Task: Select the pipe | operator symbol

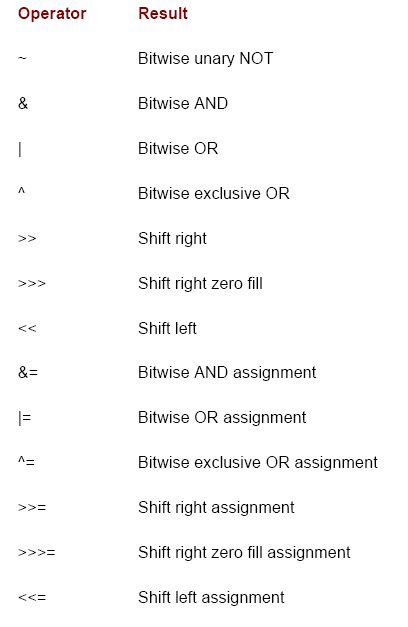Action: 20,149
